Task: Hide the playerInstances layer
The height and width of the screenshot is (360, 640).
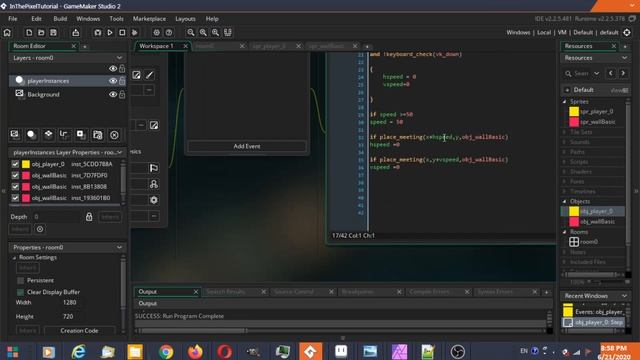Action: point(113,81)
